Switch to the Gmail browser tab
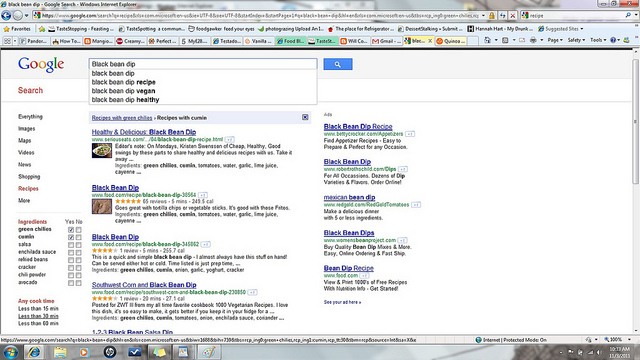640x360 pixels. click(x=387, y=41)
